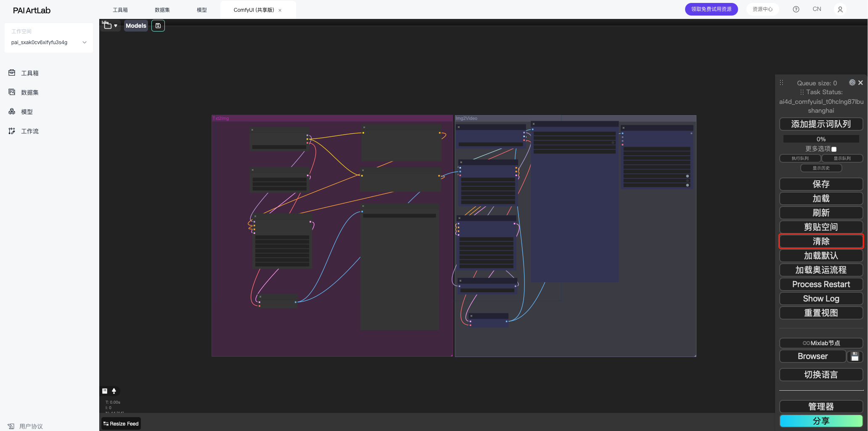Viewport: 868px width, 431px height.
Task: Click the 刷新 button
Action: click(x=821, y=213)
